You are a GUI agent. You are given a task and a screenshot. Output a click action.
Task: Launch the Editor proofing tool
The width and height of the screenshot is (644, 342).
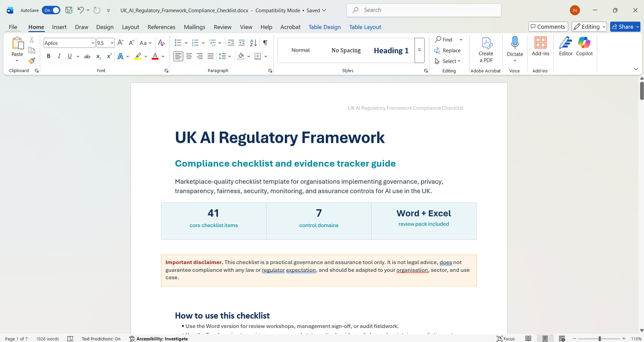pyautogui.click(x=566, y=46)
